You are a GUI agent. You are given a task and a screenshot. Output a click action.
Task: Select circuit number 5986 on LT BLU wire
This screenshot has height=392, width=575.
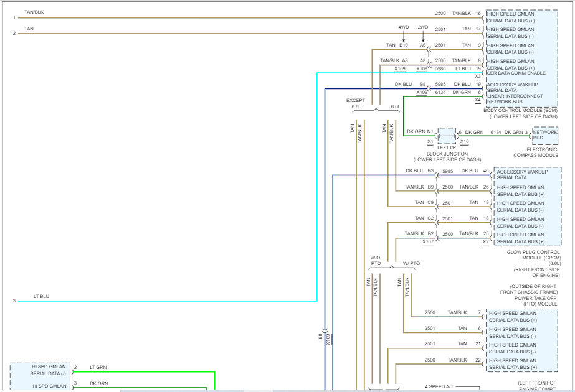pos(440,68)
